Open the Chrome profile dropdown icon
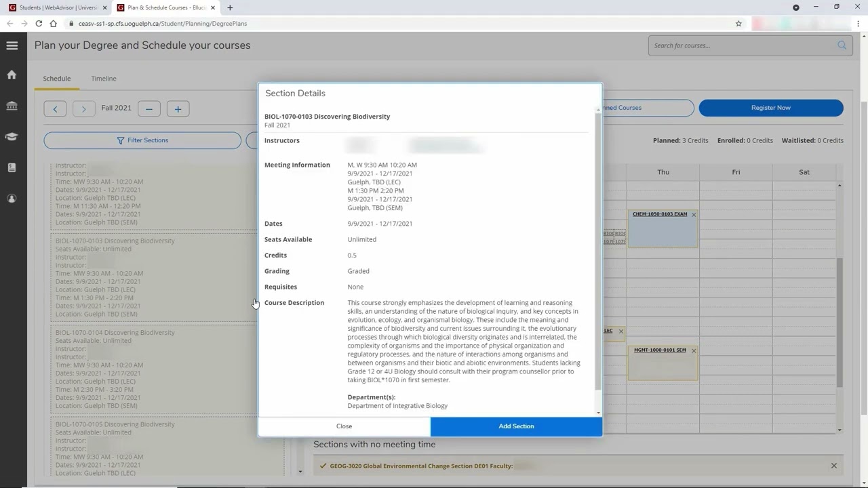Viewport: 868px width, 488px height. click(x=796, y=7)
